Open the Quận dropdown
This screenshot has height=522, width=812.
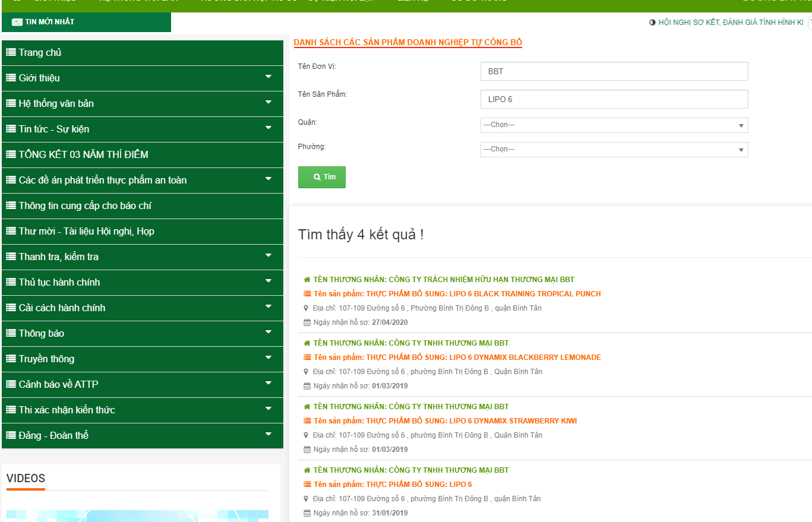614,125
